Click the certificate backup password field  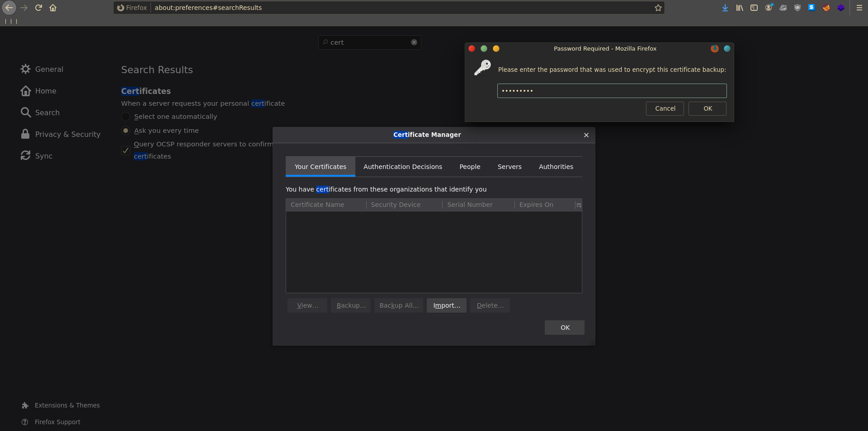coord(612,91)
